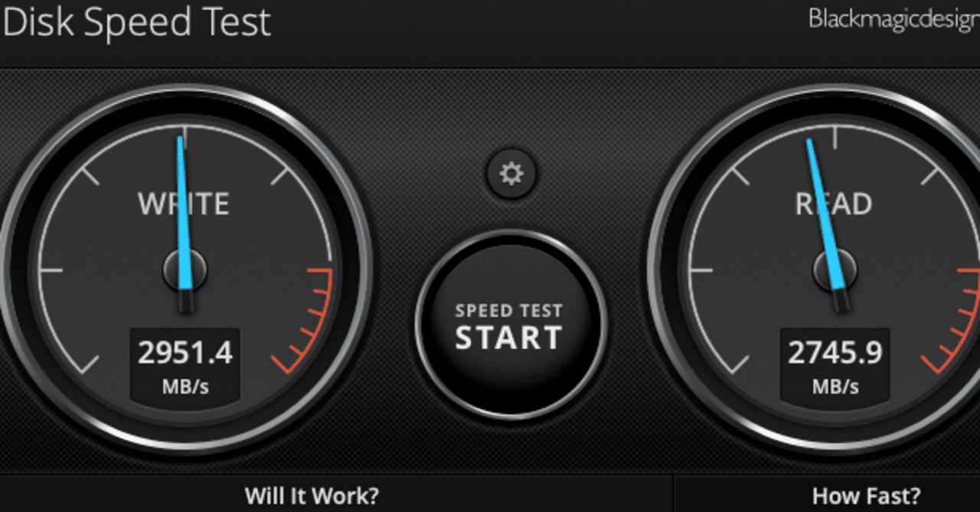Select the 2951.4 MB/s write readout
The width and height of the screenshot is (980, 512).
click(185, 366)
